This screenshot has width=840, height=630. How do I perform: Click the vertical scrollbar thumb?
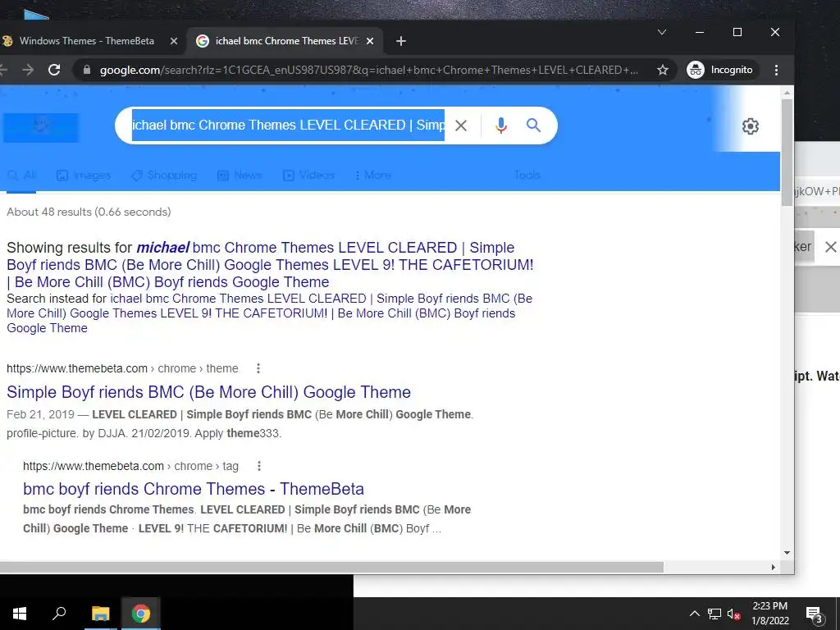pyautogui.click(x=787, y=152)
